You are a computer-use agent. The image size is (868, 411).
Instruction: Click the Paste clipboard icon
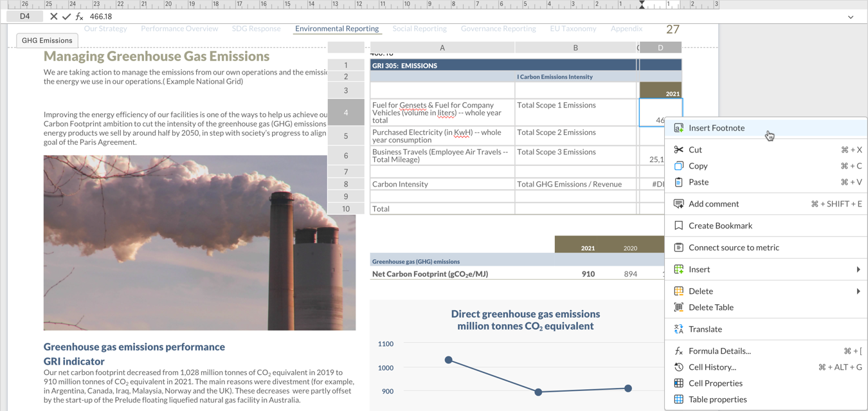(678, 182)
